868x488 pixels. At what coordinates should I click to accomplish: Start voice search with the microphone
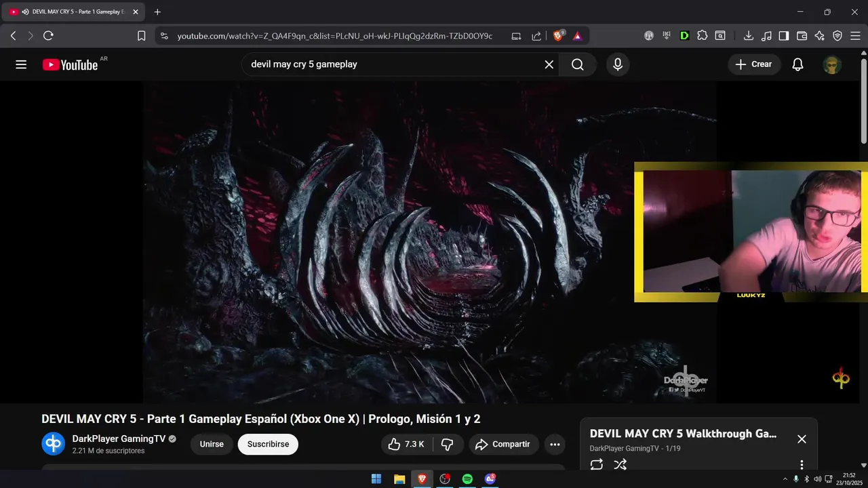point(618,64)
